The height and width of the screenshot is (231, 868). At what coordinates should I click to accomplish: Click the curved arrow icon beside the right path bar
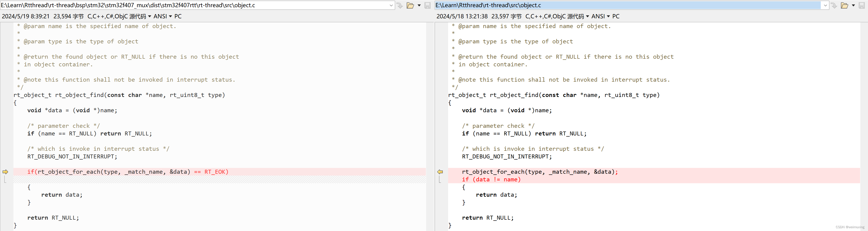pos(834,5)
